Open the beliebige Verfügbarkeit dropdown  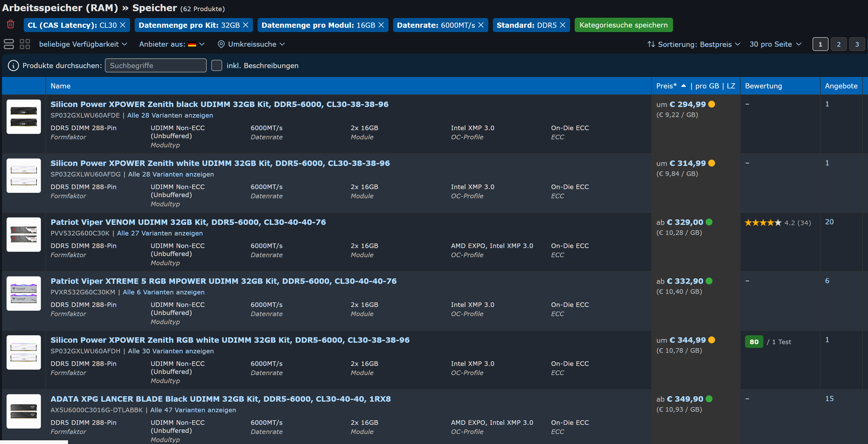(83, 44)
